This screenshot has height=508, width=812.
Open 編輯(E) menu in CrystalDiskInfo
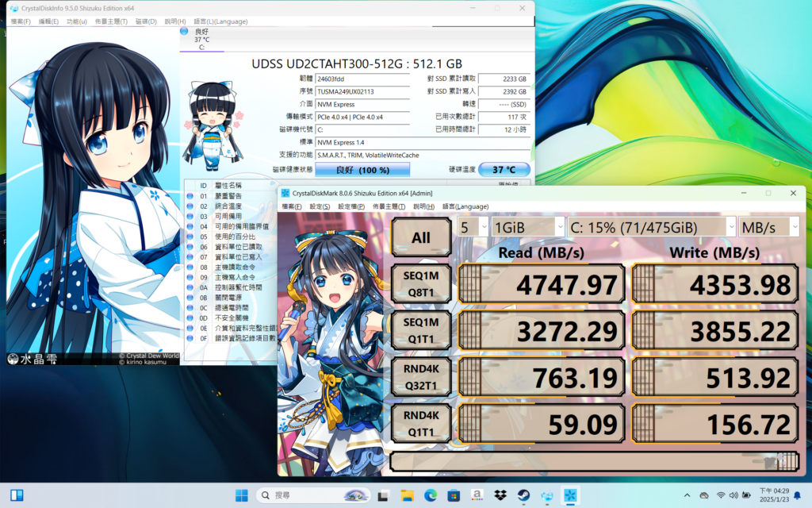pyautogui.click(x=48, y=21)
